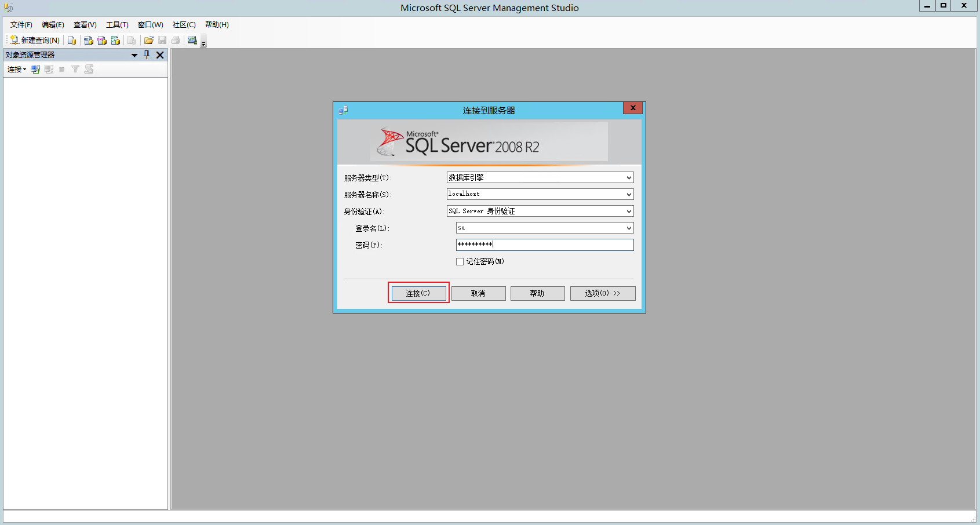Image resolution: width=980 pixels, height=525 pixels.
Task: Open the 工具 menu
Action: (116, 24)
